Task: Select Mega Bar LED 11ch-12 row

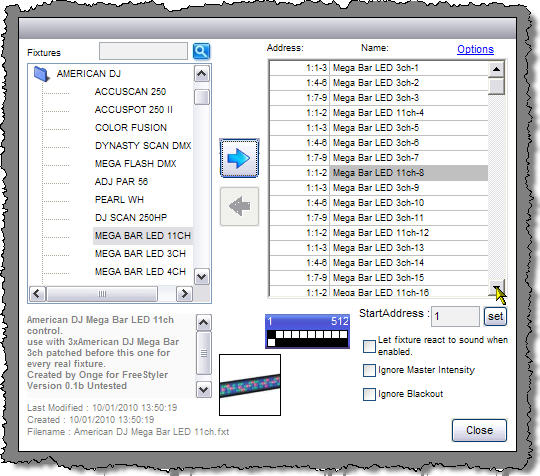Action: point(378,233)
